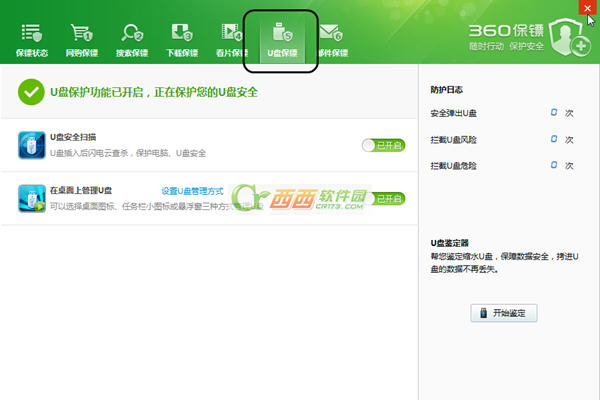The image size is (600, 400).
Task: Click the 拦截U盘风险 count value
Action: pyautogui.click(x=553, y=139)
